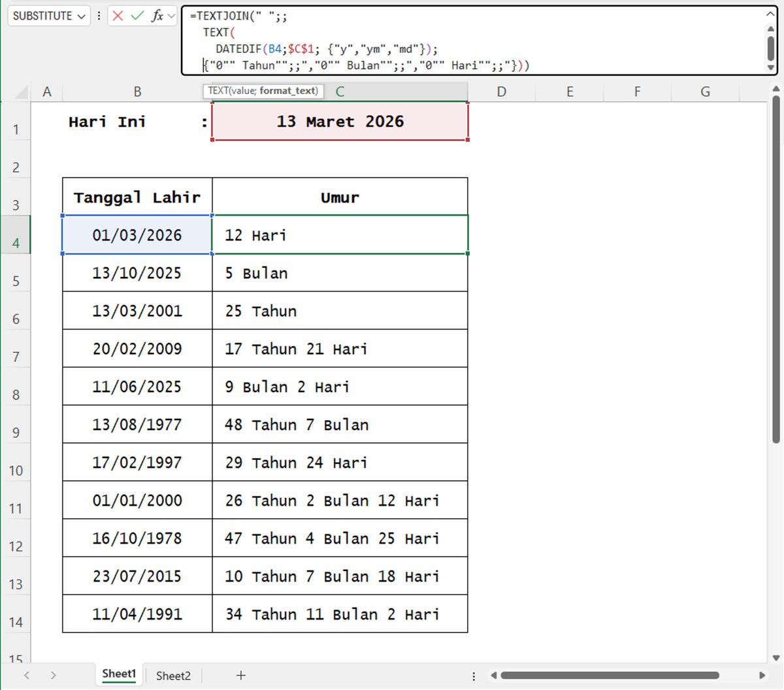Click the 17 Tahun 21 Hari cell
The image size is (784, 690).
pyautogui.click(x=340, y=349)
